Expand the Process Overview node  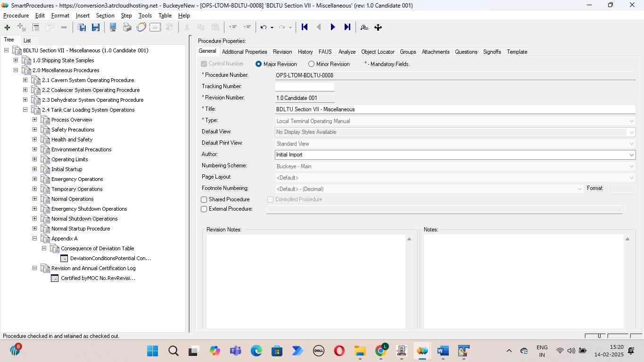click(x=34, y=120)
